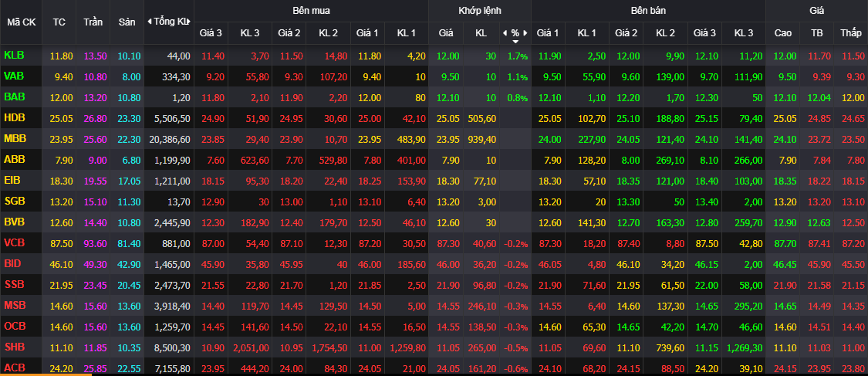Viewport: 868px width, 376px height.
Task: Click Bên mua group header
Action: pyautogui.click(x=311, y=11)
